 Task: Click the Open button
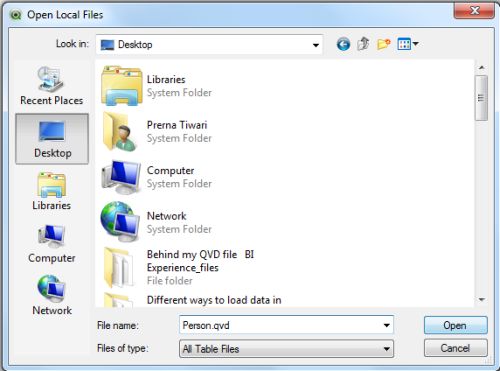(x=455, y=325)
